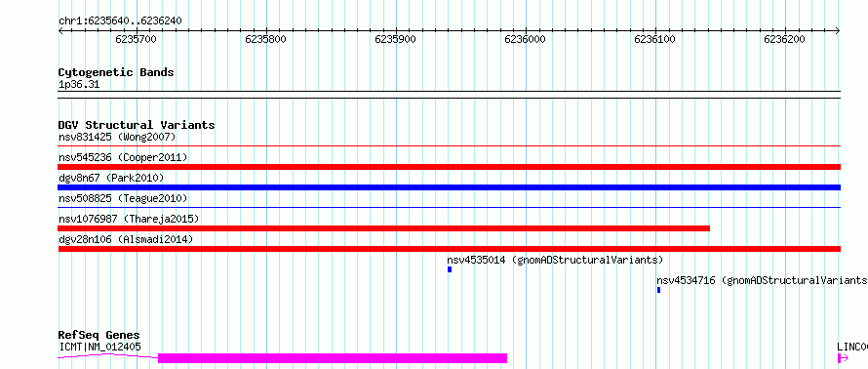Open the Cytogenetic Bands track heading

(x=116, y=72)
